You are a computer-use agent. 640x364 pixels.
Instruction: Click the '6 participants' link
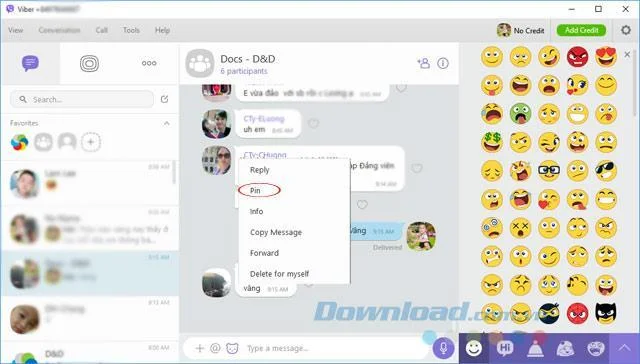pos(244,71)
